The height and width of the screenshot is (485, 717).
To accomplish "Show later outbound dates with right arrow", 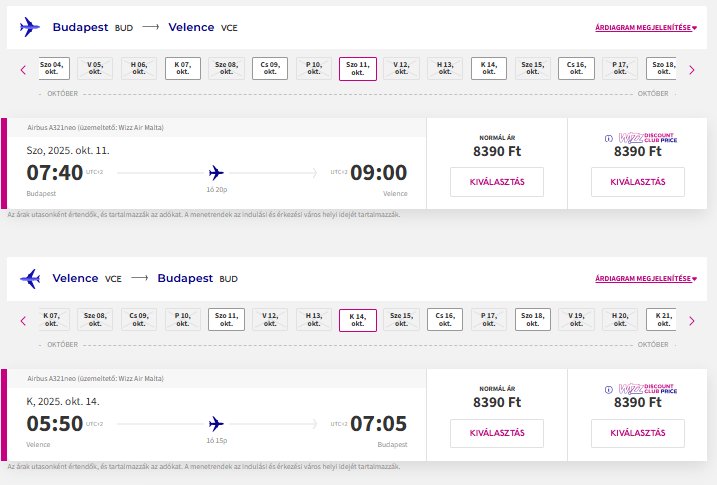I will coord(691,69).
